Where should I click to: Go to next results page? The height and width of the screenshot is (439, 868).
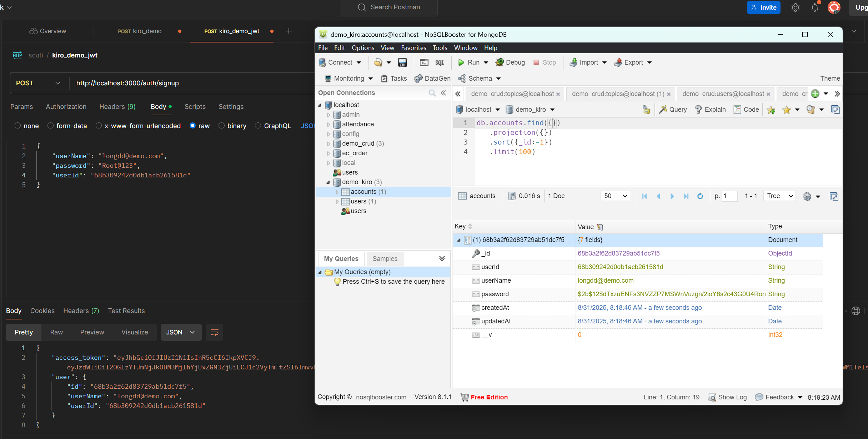click(x=672, y=196)
